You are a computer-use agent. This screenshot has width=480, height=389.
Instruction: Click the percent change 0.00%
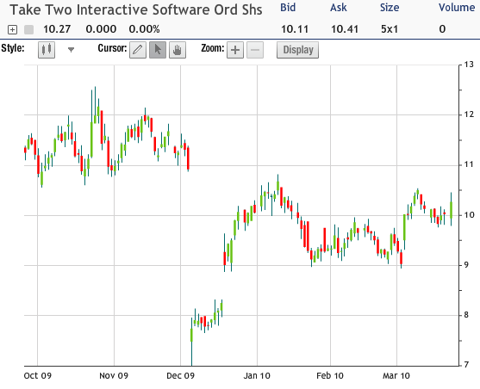(x=144, y=29)
